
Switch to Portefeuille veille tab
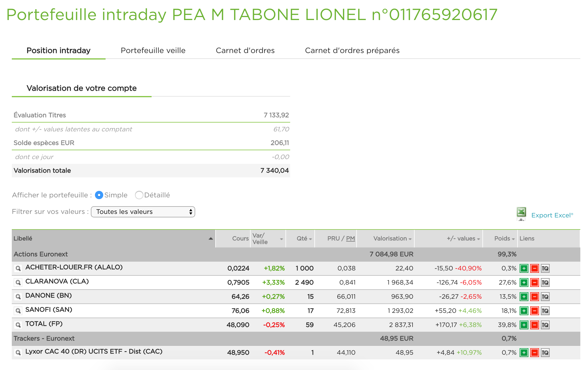click(x=153, y=50)
